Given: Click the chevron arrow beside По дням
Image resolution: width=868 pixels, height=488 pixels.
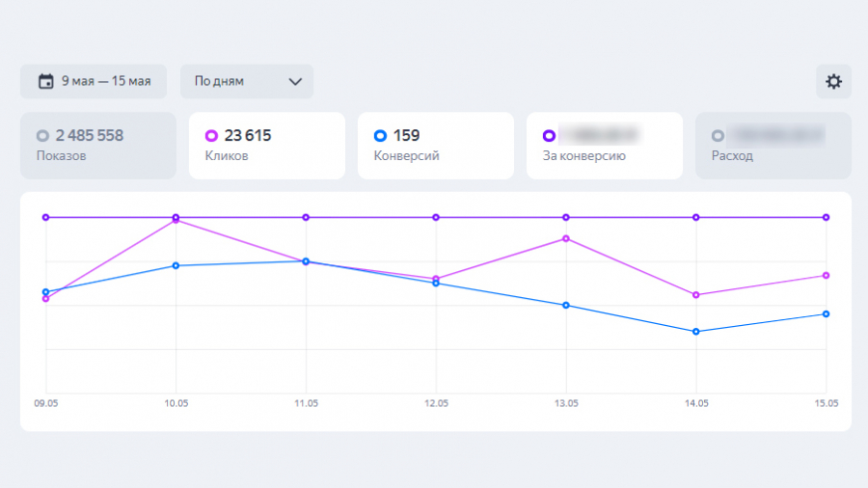Looking at the screenshot, I should tap(295, 82).
